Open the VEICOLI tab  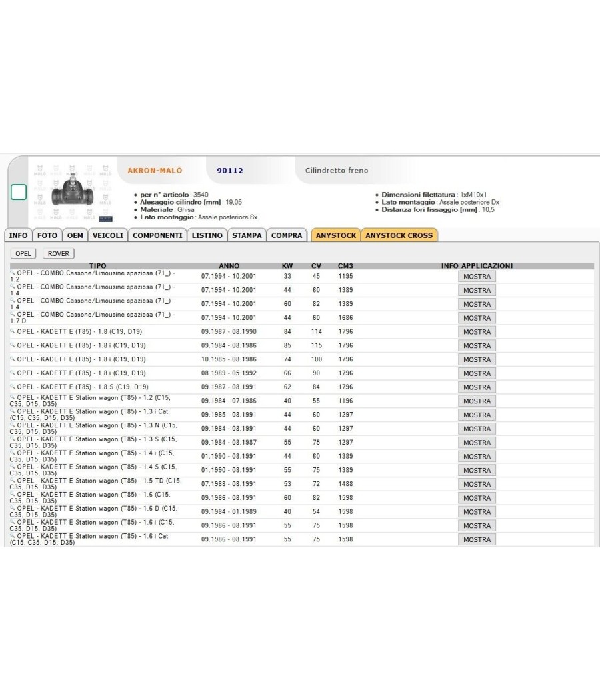(108, 235)
